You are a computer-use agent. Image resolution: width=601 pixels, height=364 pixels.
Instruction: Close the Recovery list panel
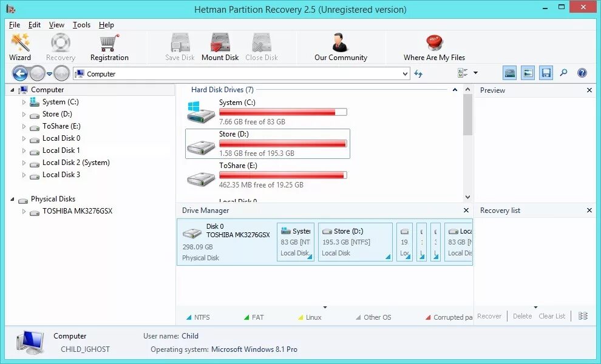tap(589, 210)
